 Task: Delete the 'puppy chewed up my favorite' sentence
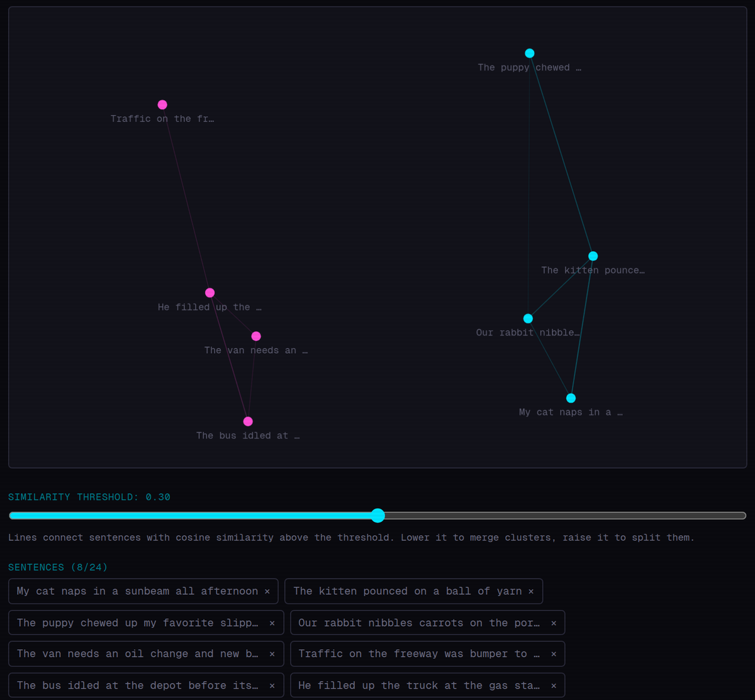272,623
